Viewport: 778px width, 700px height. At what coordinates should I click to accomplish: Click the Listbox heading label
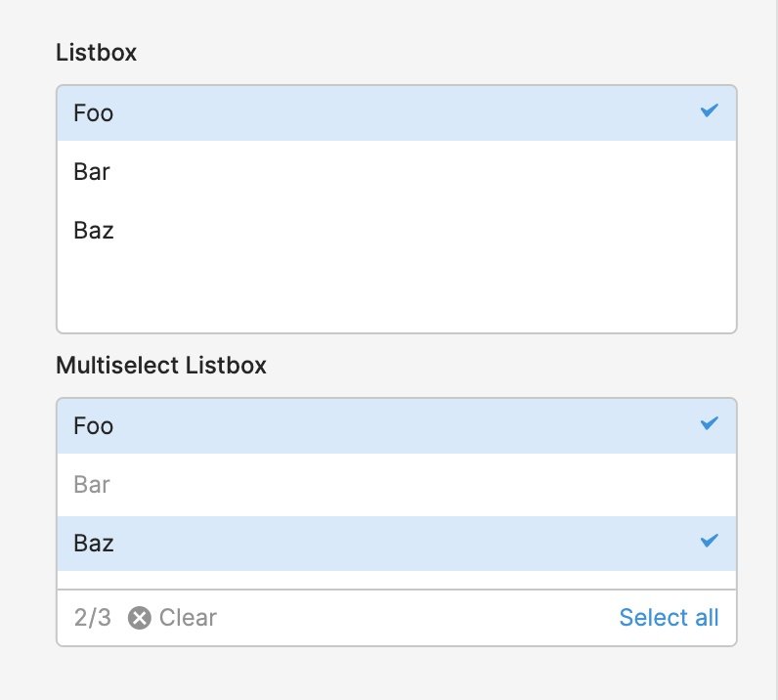(96, 53)
